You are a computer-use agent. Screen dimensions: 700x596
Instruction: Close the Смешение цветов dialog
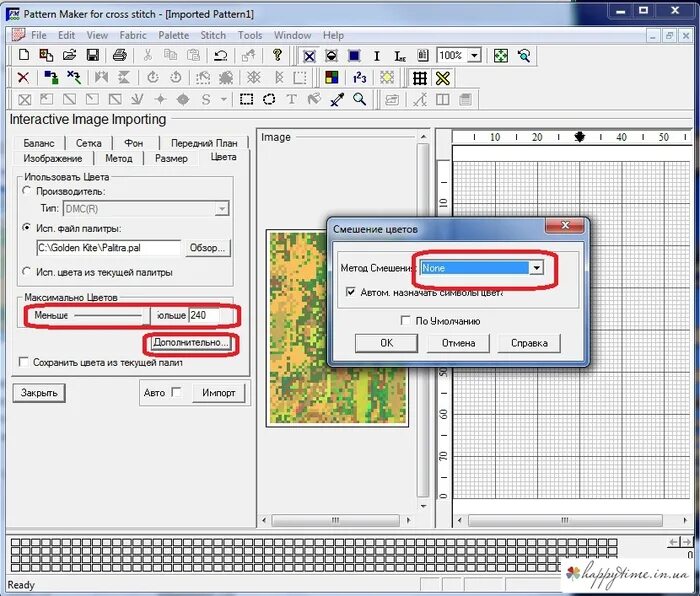(565, 225)
